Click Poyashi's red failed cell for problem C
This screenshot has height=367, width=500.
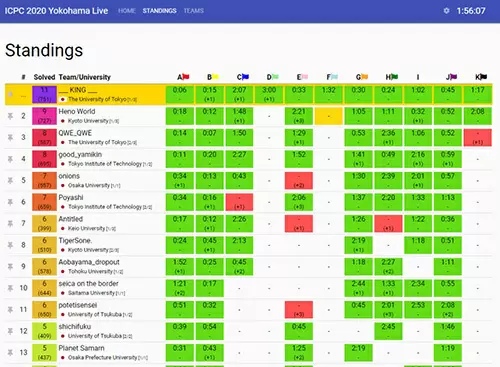click(239, 202)
